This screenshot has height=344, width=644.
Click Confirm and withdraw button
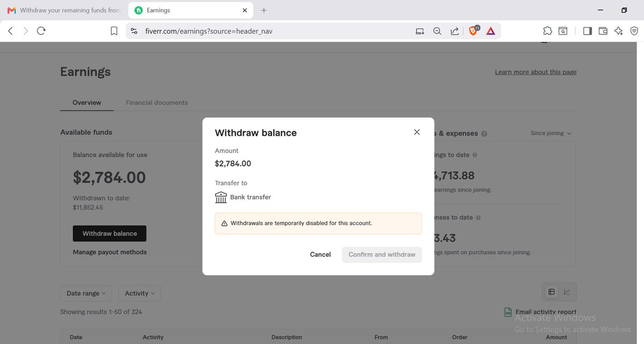pyautogui.click(x=382, y=254)
